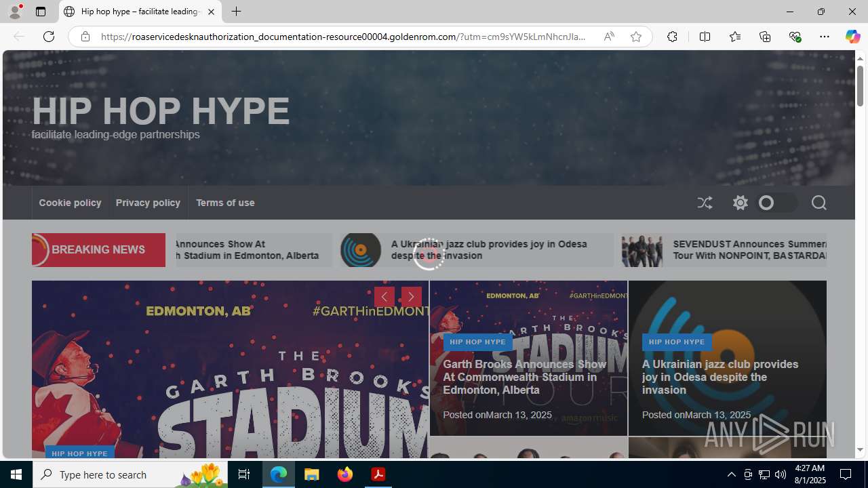Click the BREAKING NEWS label
This screenshot has height=488, width=868.
[x=98, y=249]
